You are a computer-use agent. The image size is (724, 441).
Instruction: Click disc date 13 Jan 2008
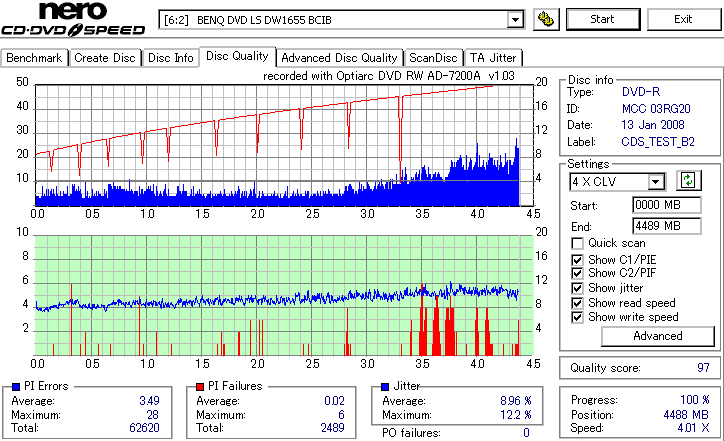[653, 125]
